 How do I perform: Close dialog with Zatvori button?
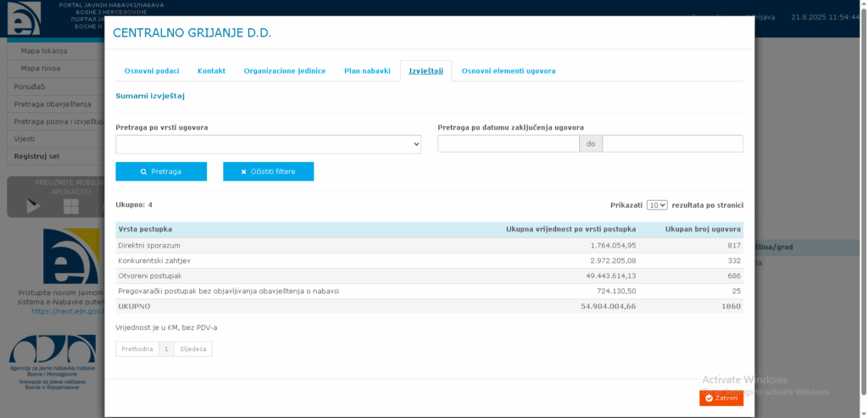click(x=721, y=398)
